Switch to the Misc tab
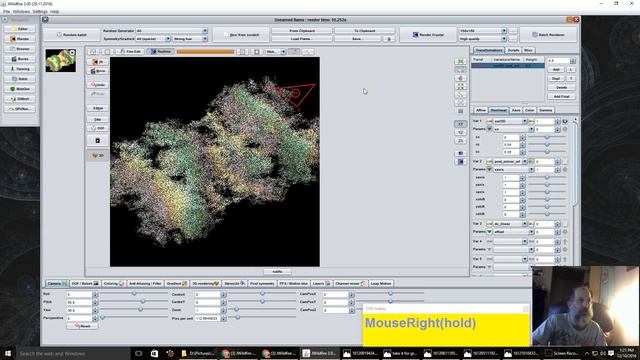Screen dimensions: 640x360 [x=528, y=50]
